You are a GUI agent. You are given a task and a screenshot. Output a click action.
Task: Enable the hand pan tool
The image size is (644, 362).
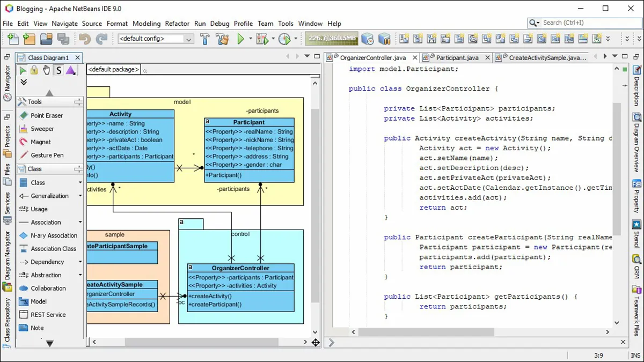click(46, 70)
